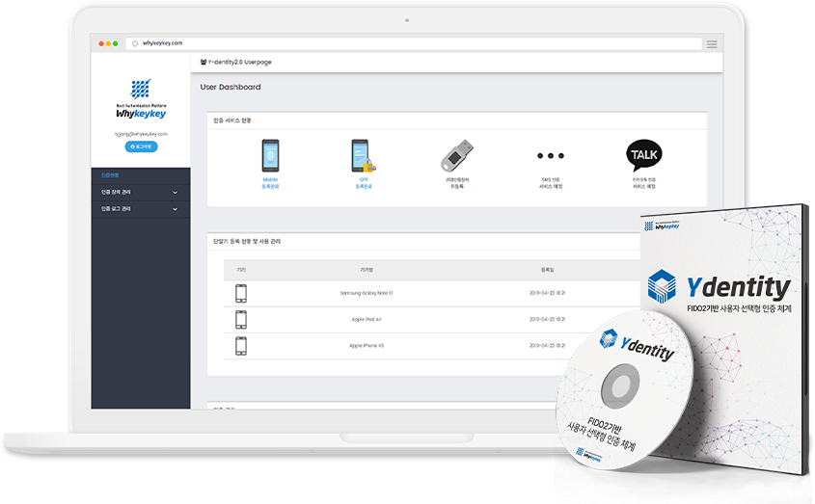
Task: Click the Ydentity logo on the software box
Action: tap(719, 286)
